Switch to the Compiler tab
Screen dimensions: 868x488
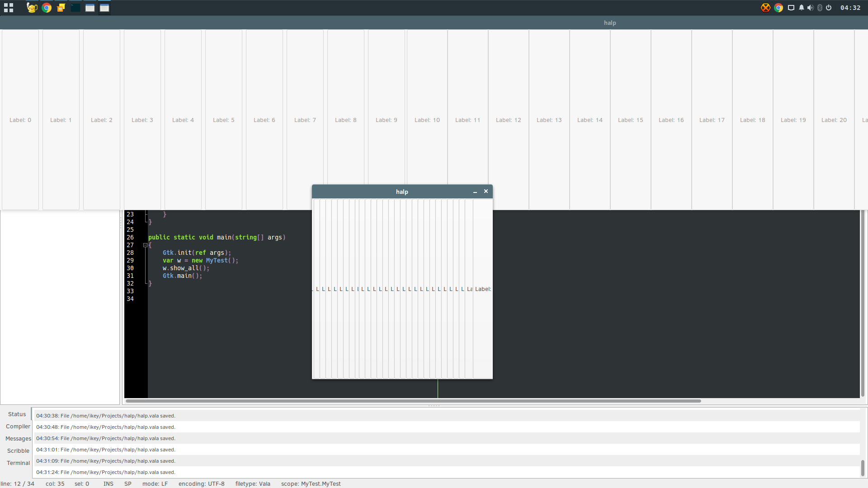pos(18,427)
